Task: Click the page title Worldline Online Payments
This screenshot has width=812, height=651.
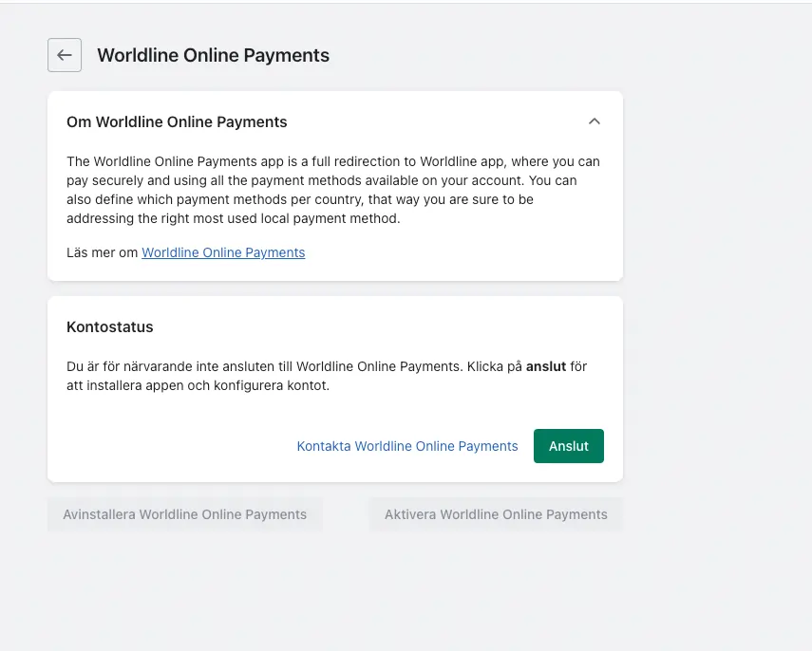Action: 214,55
